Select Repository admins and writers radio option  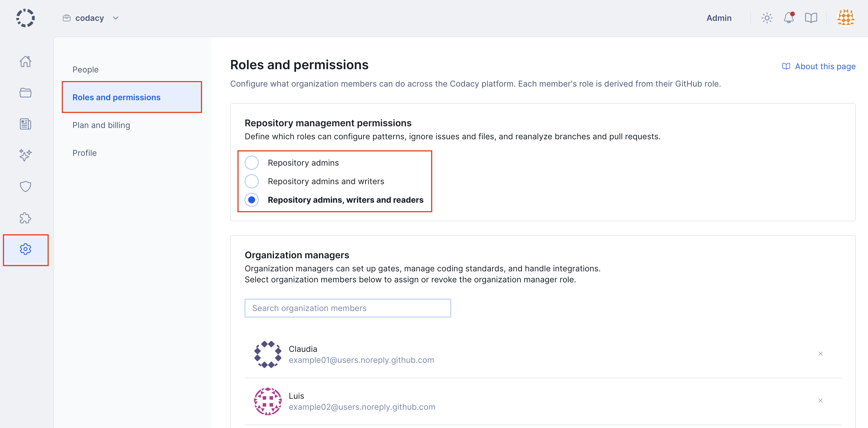(252, 181)
